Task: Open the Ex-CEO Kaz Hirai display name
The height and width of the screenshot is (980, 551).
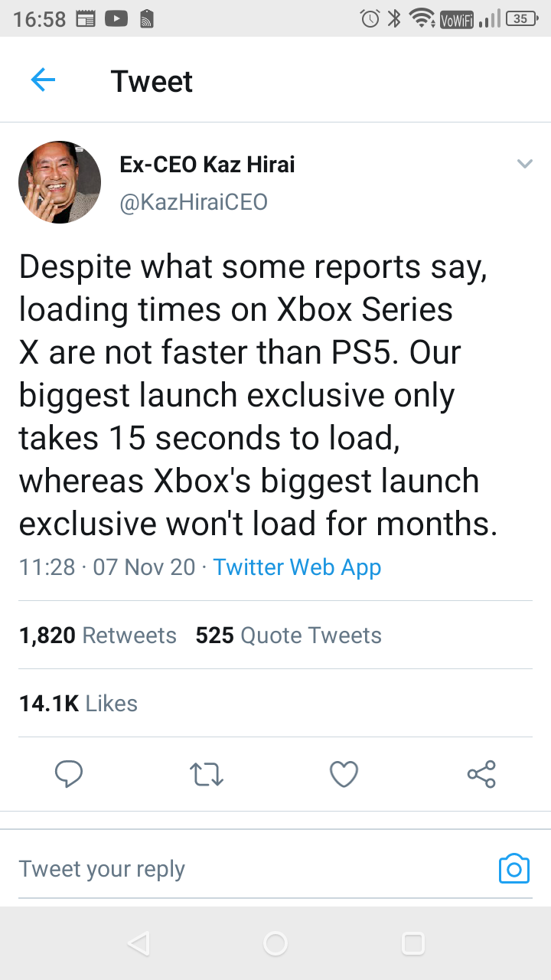Action: click(207, 164)
